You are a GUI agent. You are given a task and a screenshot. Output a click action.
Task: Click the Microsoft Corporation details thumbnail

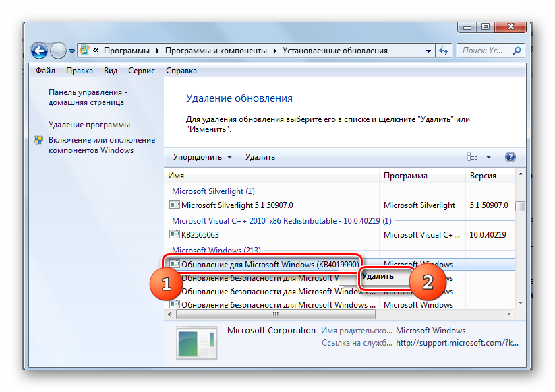click(196, 343)
